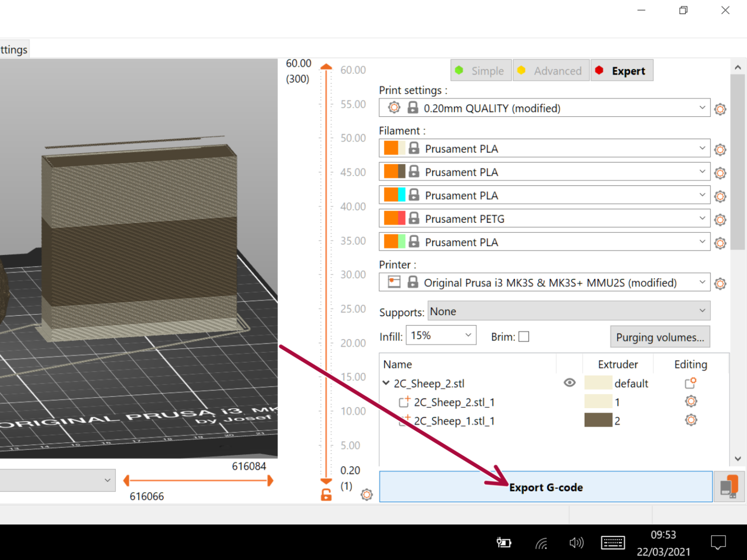Viewport: 747px width, 560px height.
Task: Open editing icon for 2C_Sheep_2.stl
Action: 691,383
